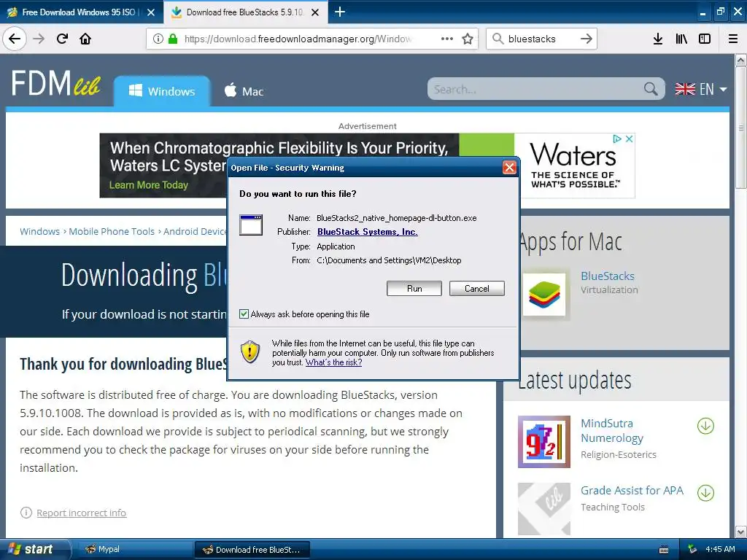Open the Windows Start button
Viewport: 747px width, 560px height.
(x=35, y=549)
